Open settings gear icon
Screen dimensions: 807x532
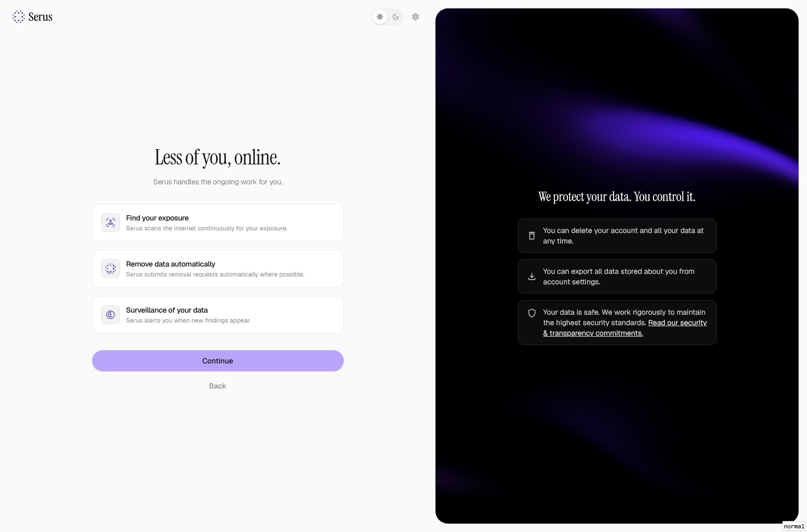pyautogui.click(x=416, y=17)
